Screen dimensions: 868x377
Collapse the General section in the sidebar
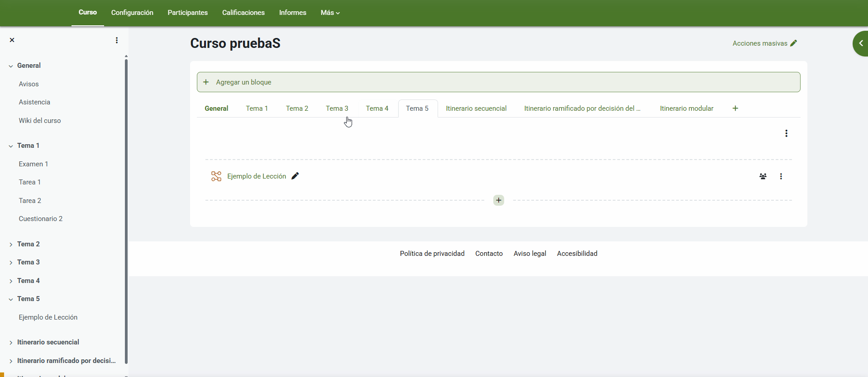[x=11, y=66]
